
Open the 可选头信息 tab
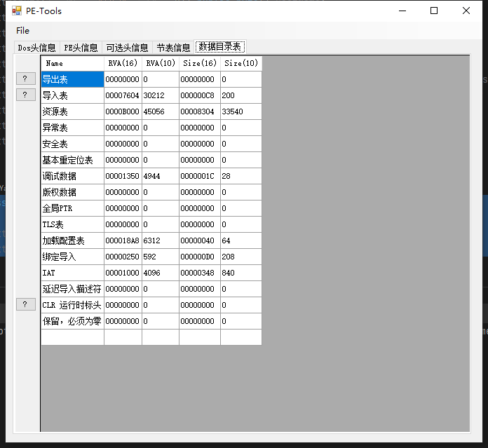click(x=127, y=48)
